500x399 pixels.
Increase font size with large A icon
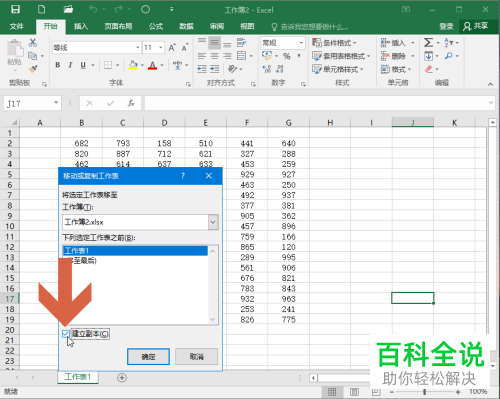point(172,47)
